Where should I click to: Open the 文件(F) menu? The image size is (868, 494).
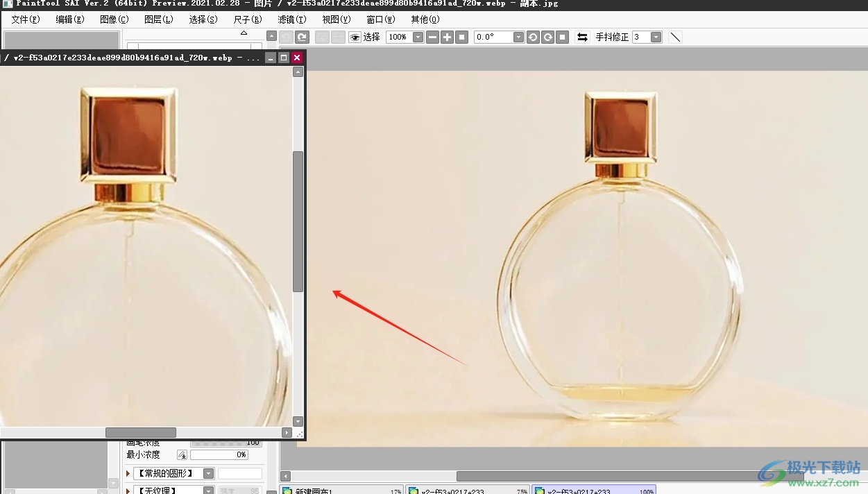(x=26, y=19)
